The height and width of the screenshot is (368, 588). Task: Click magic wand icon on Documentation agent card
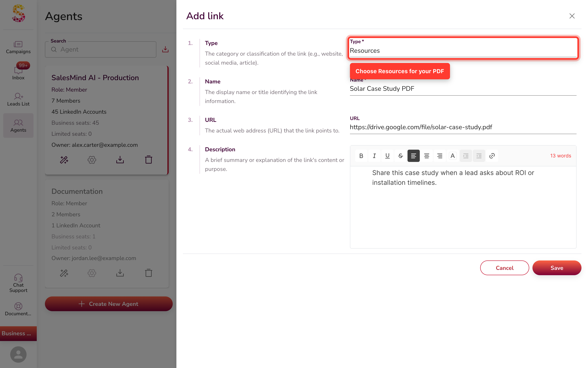64,273
